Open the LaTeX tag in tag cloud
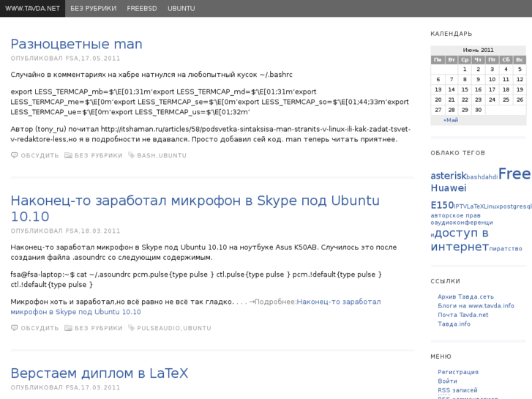 coord(475,206)
